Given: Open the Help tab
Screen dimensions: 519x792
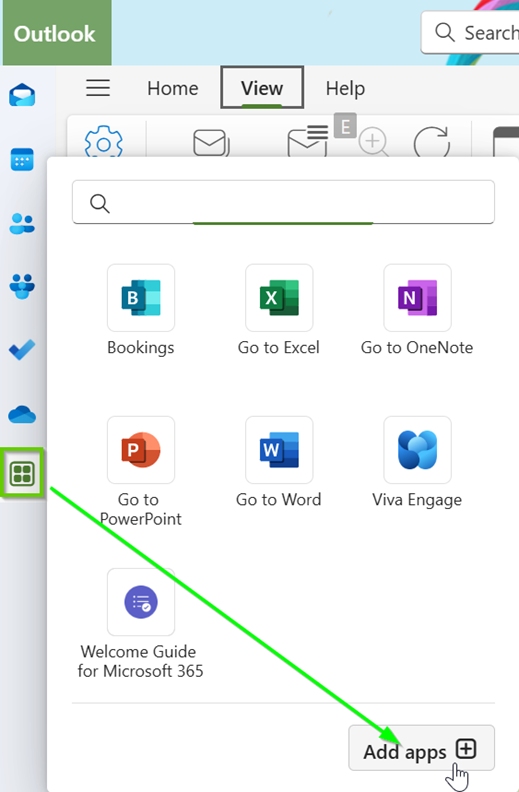Looking at the screenshot, I should click(345, 88).
